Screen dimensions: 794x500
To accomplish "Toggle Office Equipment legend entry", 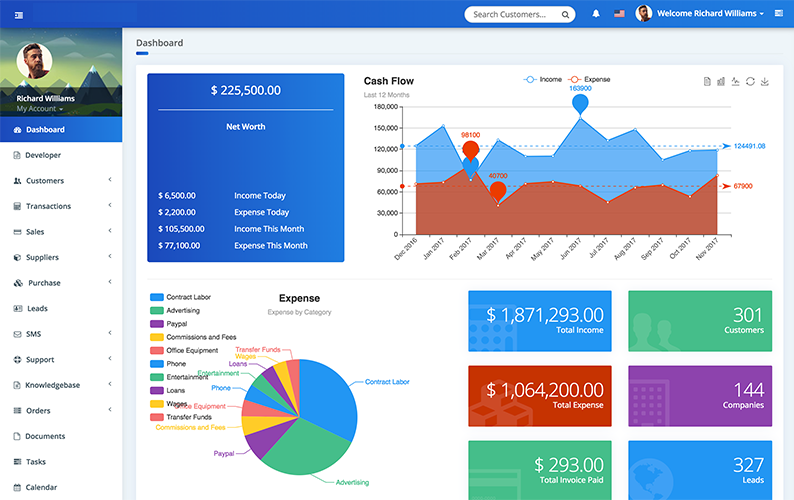I will point(184,350).
